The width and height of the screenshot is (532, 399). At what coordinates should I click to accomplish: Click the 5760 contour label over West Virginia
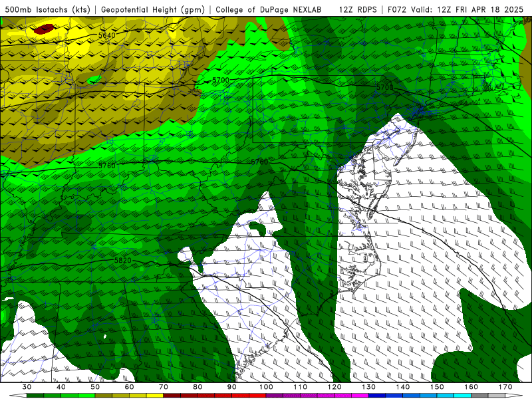point(259,162)
